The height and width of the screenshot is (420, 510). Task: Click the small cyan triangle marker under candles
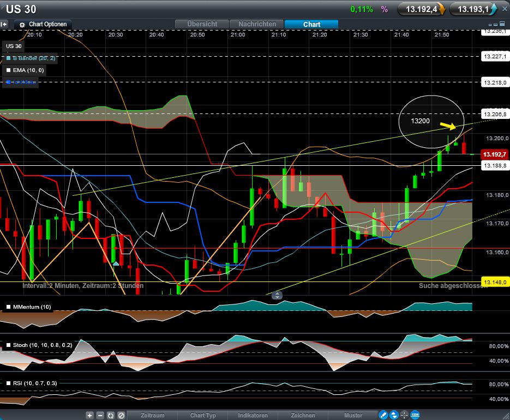coord(116,263)
